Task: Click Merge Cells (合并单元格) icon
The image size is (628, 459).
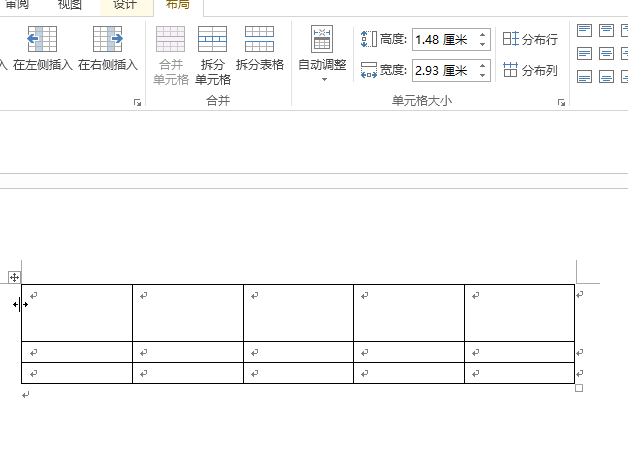Action: coord(170,39)
